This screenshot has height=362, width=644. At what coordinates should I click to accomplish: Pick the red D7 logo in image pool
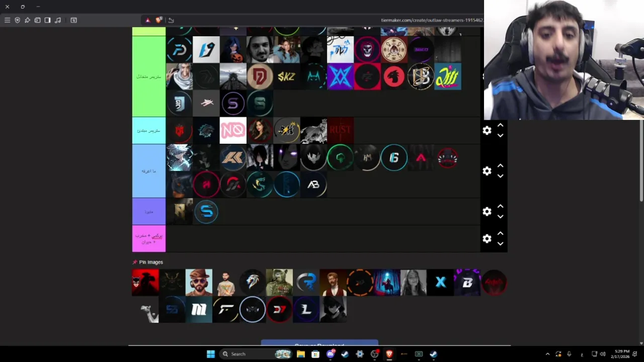click(x=279, y=309)
